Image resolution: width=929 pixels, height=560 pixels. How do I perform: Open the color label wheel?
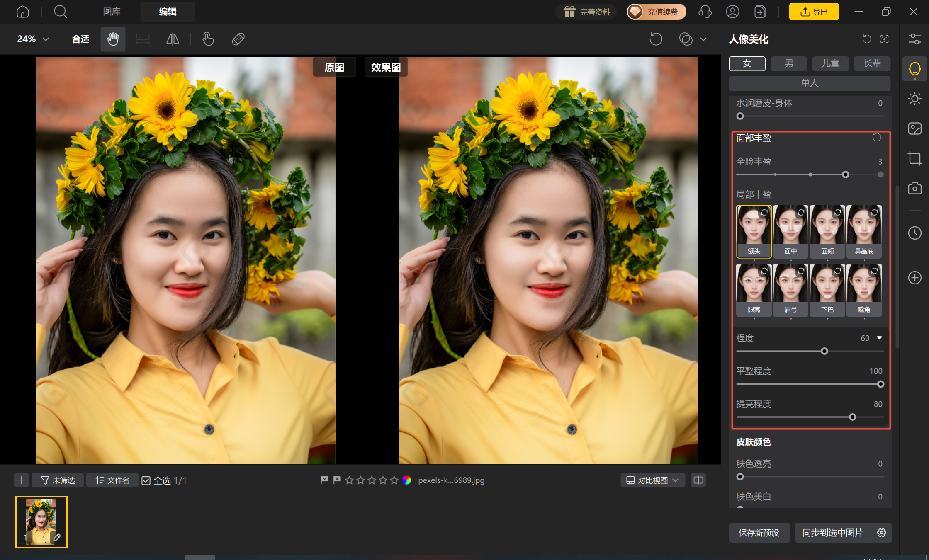coord(407,480)
